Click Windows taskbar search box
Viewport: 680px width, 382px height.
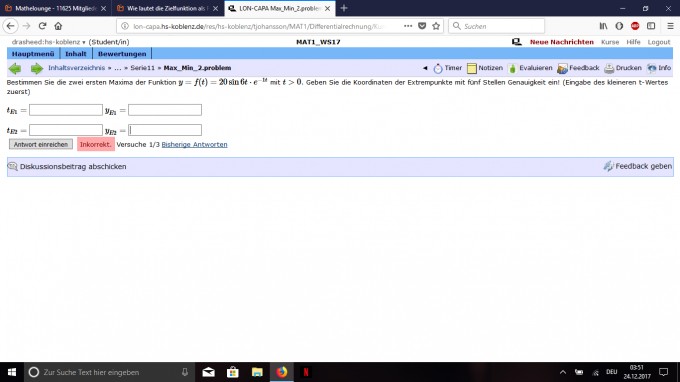click(108, 372)
